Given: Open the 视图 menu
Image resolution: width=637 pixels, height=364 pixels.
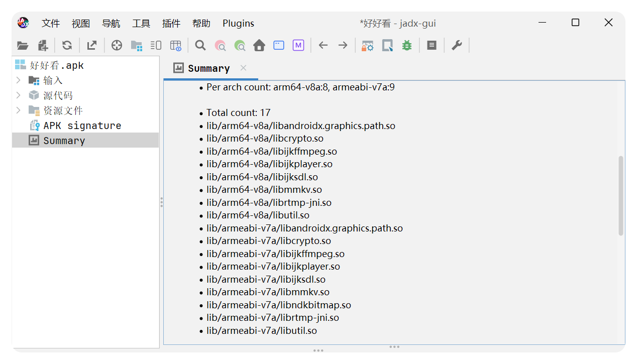Looking at the screenshot, I should [81, 23].
